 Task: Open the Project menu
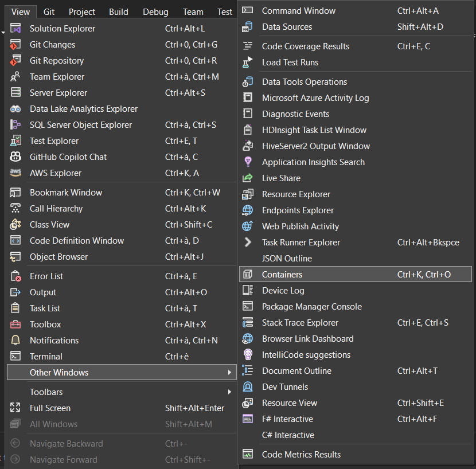(x=82, y=12)
